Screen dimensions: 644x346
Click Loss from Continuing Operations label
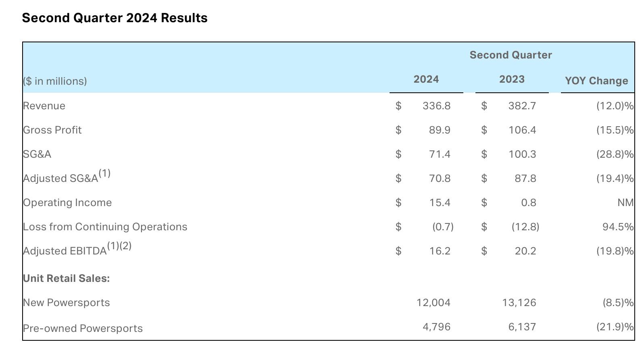coord(105,227)
